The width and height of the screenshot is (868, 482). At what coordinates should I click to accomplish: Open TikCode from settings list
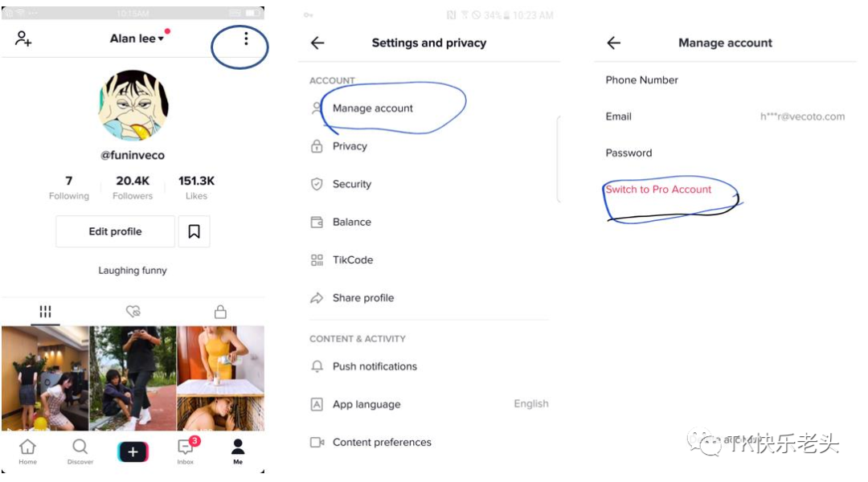coord(353,259)
